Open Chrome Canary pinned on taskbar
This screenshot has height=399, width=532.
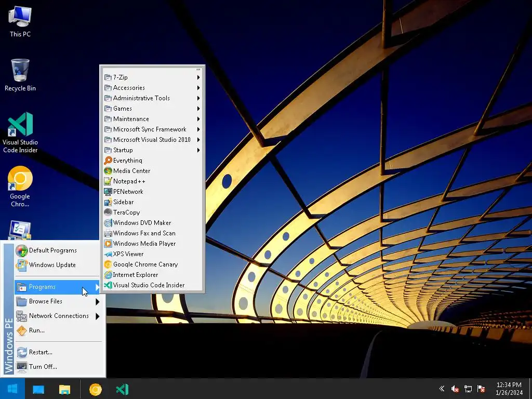pos(96,389)
